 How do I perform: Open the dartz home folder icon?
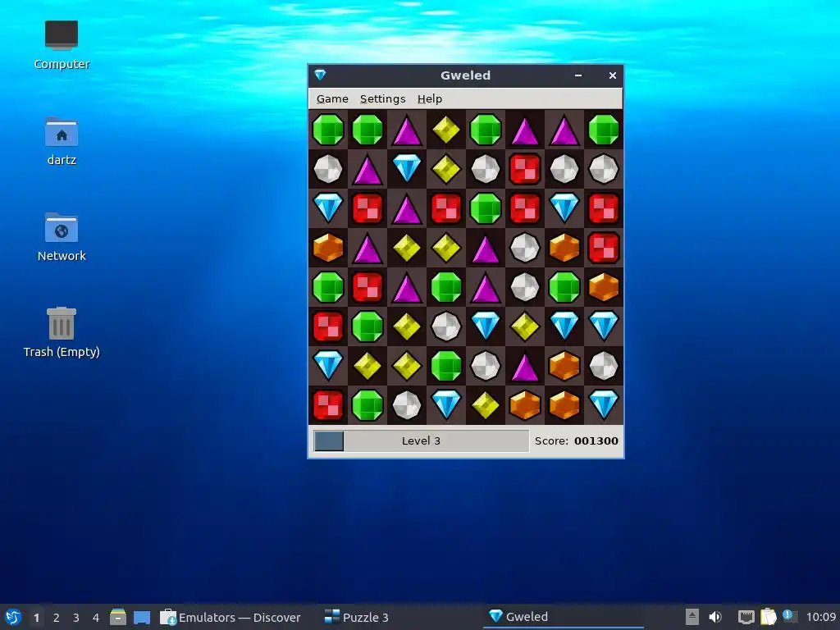[62, 141]
